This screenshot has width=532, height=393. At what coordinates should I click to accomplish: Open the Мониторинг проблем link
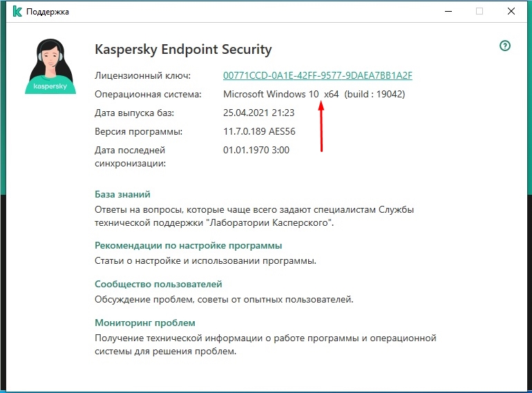tap(145, 323)
